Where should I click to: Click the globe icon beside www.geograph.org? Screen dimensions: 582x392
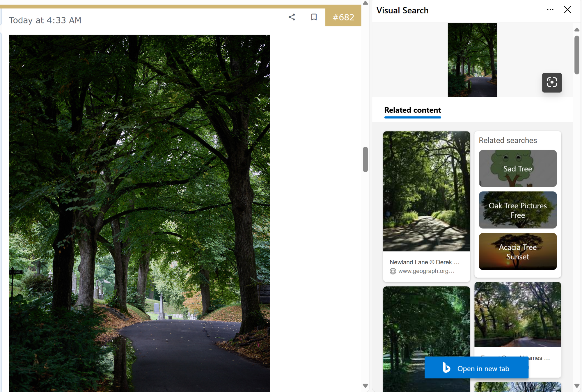tap(393, 271)
